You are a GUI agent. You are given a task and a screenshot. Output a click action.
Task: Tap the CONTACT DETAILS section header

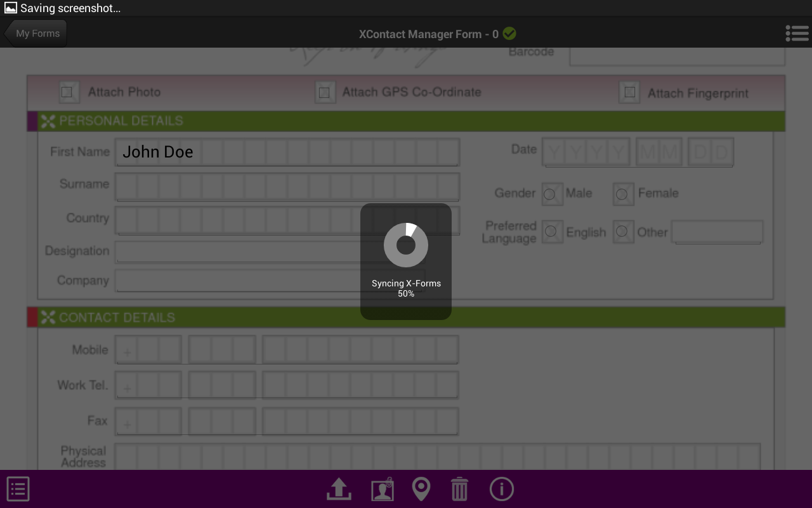tap(406, 317)
